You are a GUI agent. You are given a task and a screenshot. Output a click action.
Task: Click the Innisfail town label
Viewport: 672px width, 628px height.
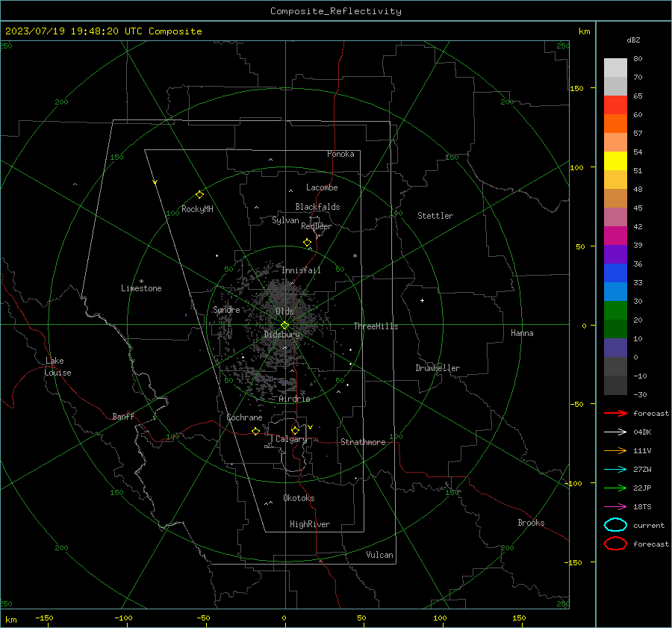[301, 270]
